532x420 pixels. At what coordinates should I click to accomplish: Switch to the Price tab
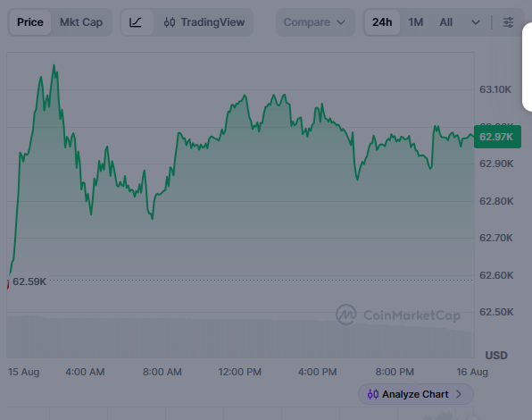[x=30, y=22]
